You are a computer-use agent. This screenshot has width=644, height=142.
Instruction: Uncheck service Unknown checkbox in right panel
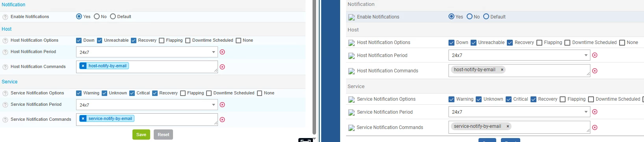tap(478, 100)
